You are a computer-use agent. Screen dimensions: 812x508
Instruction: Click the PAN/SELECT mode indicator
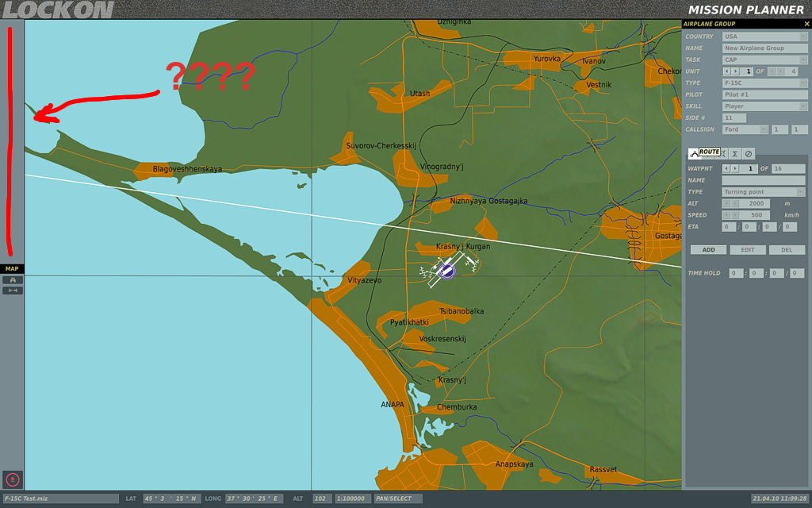tap(398, 498)
